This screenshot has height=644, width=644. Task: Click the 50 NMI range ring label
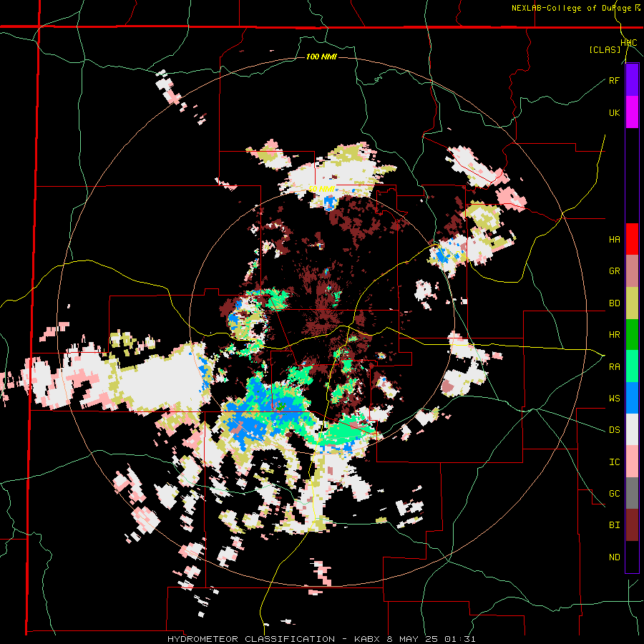pos(321,189)
